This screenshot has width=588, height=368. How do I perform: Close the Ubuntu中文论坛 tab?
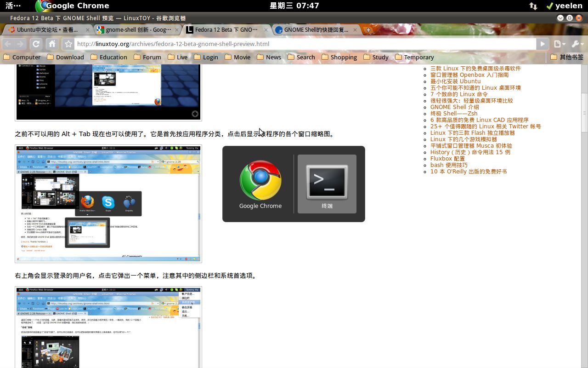coord(88,29)
